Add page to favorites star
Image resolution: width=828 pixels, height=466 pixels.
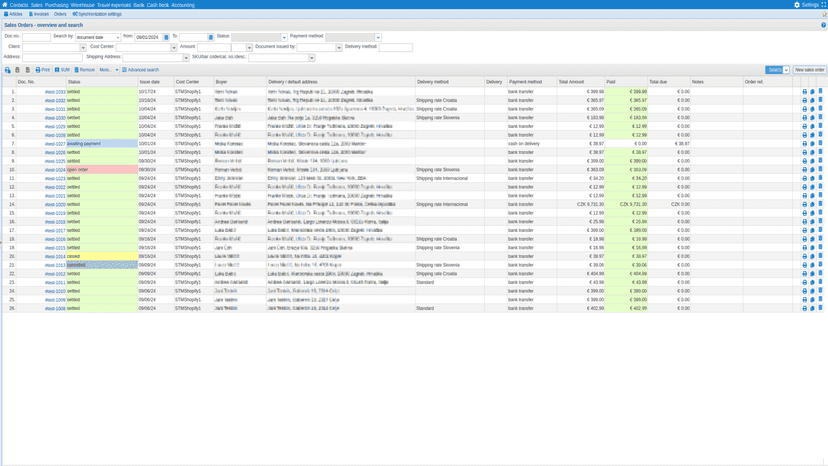pyautogui.click(x=824, y=14)
